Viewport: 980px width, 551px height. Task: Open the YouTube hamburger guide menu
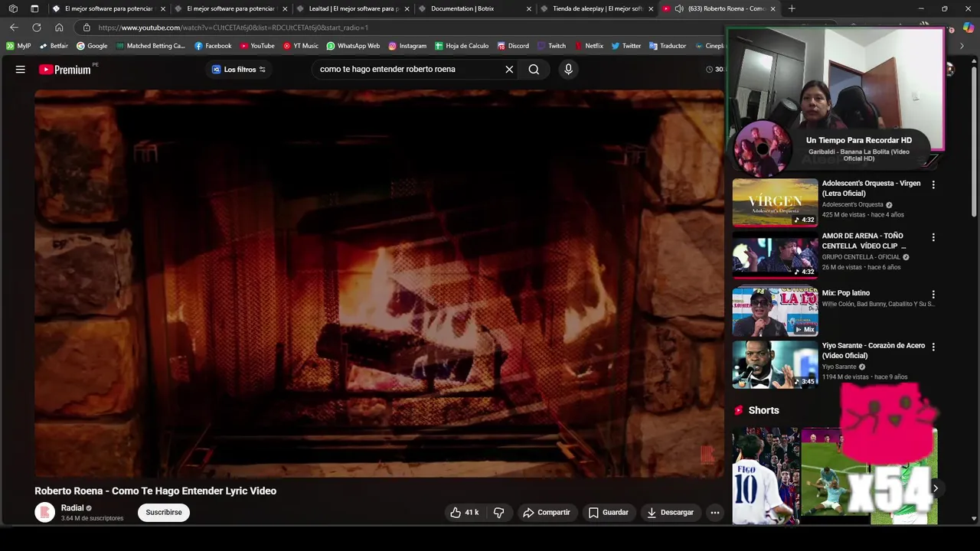(21, 69)
